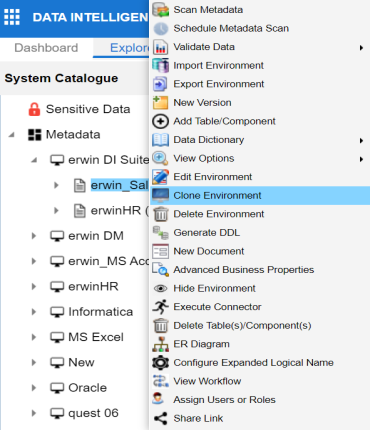Click the Configure Expanded Logical Name gear
The image size is (370, 430).
pos(160,363)
